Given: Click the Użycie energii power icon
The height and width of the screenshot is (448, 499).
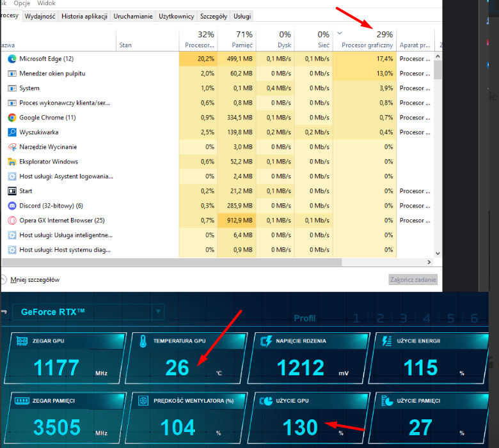Looking at the screenshot, I should [386, 341].
